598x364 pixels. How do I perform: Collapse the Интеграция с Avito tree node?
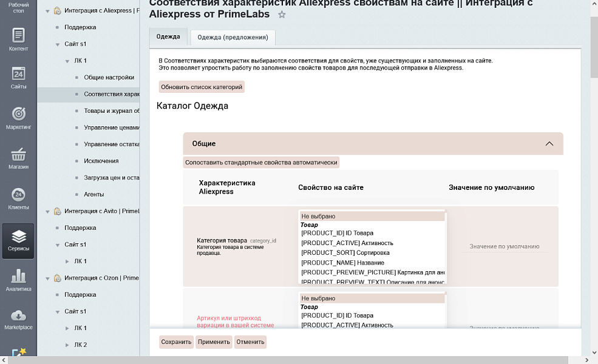pos(48,211)
